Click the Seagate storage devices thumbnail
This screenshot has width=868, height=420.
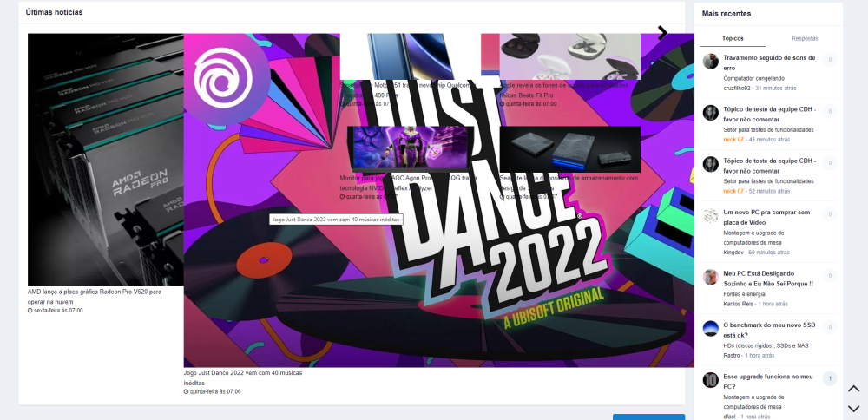[570, 149]
